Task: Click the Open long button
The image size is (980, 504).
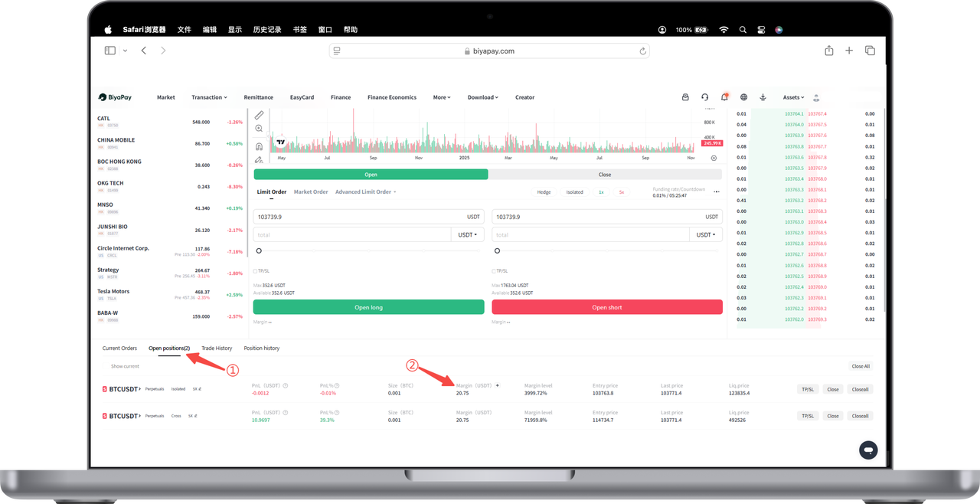Action: (368, 307)
